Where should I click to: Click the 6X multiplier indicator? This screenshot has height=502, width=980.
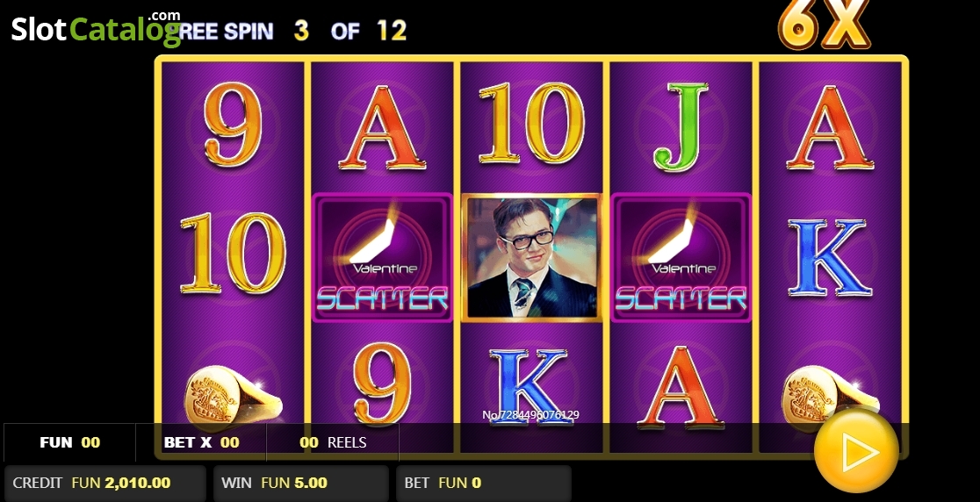pyautogui.click(x=824, y=24)
